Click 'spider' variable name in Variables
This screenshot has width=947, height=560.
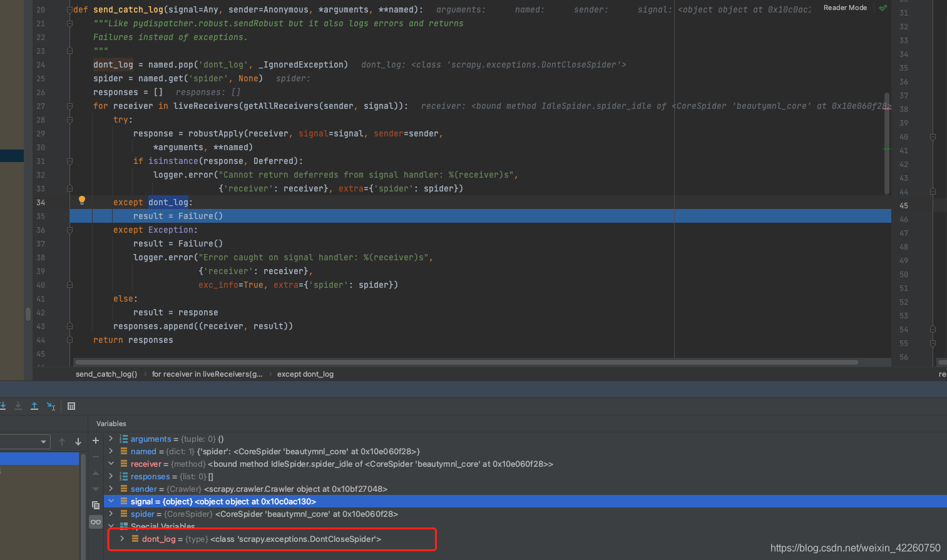[x=143, y=514]
